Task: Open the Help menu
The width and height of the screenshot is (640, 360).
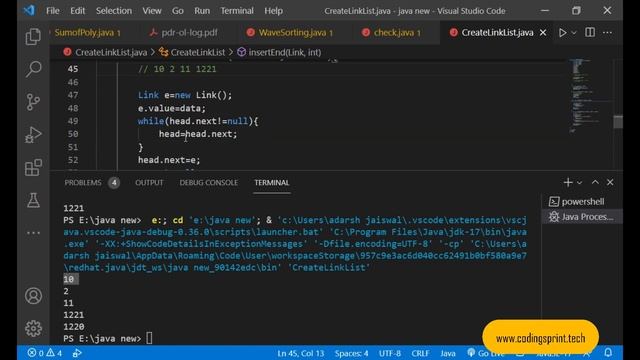Action: click(x=273, y=11)
